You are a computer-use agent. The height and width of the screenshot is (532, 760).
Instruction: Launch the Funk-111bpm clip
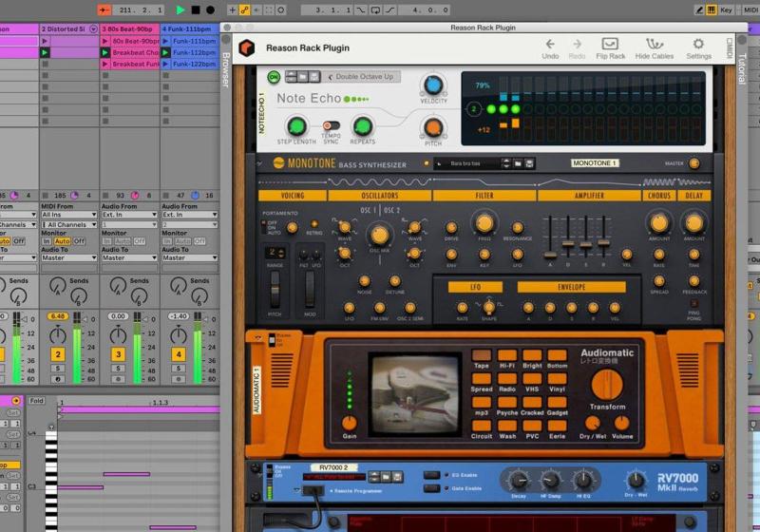click(165, 41)
